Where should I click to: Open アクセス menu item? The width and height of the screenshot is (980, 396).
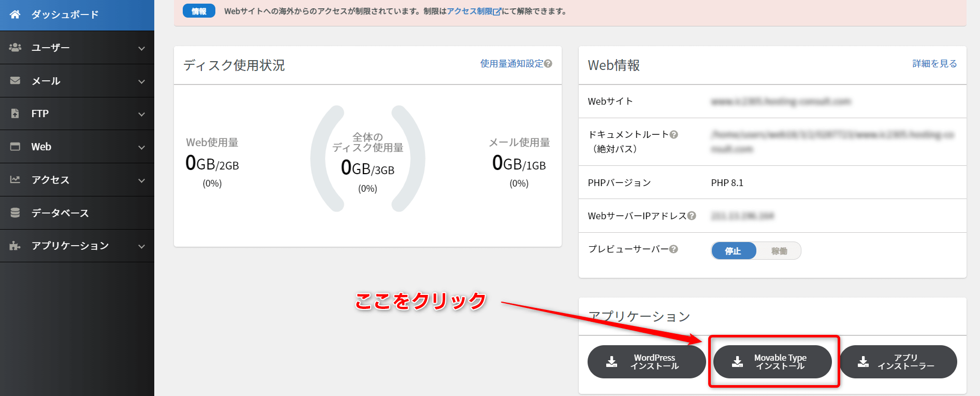pos(77,180)
